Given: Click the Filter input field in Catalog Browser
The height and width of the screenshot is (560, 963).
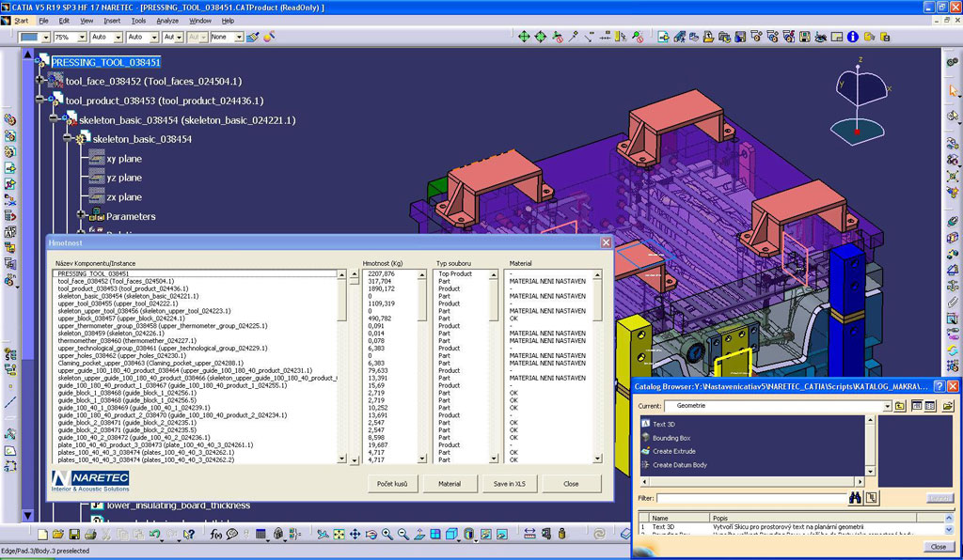Looking at the screenshot, I should point(750,498).
